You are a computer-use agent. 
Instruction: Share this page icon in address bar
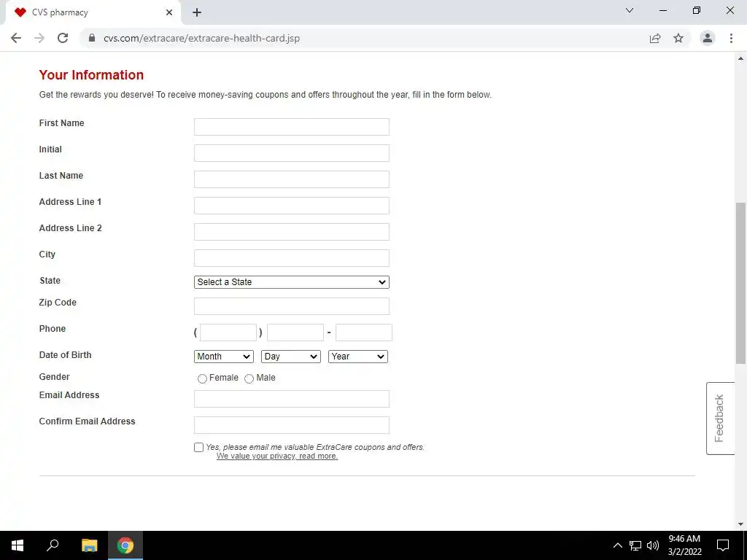click(655, 38)
